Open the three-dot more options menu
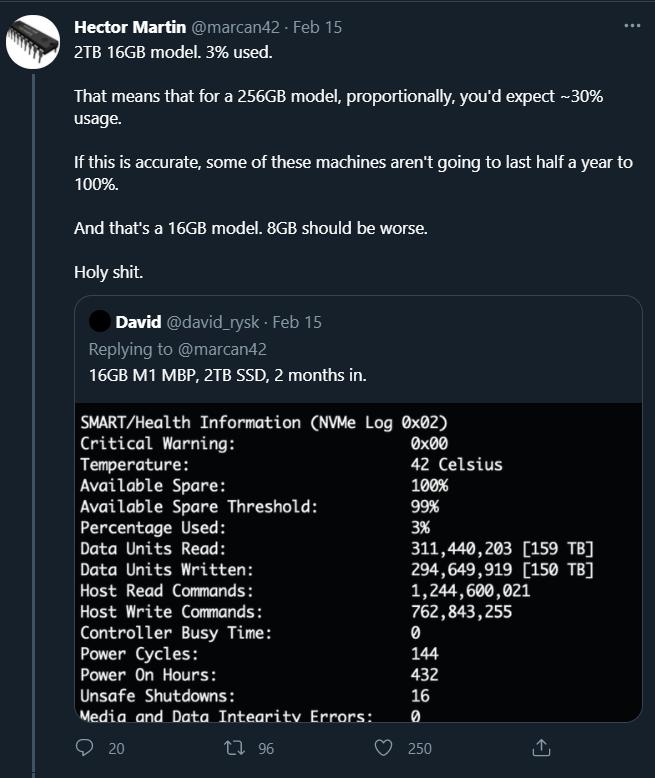Viewport: 655px width, 778px height. 631,27
